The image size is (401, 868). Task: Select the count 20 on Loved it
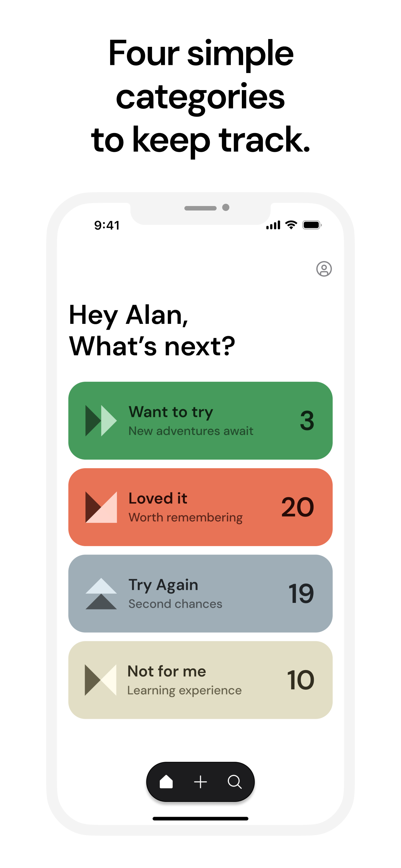coord(298,507)
